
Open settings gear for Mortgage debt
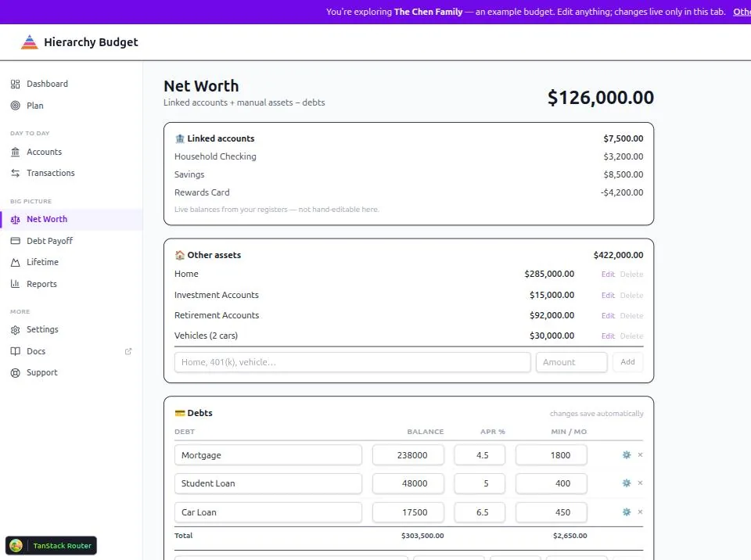click(626, 454)
